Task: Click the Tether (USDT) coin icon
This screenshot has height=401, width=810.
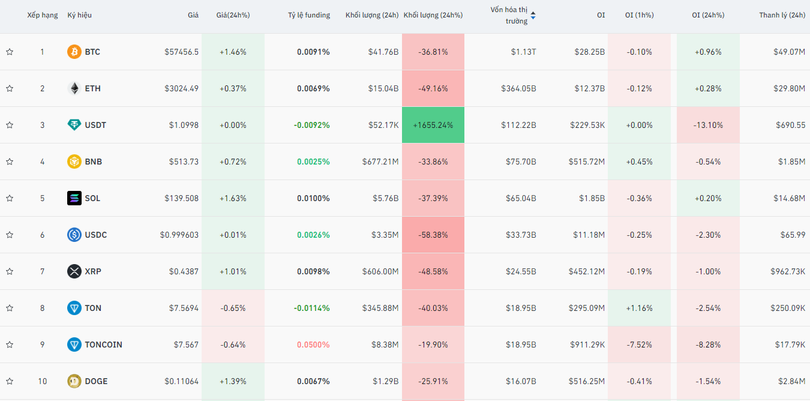Action: point(74,125)
